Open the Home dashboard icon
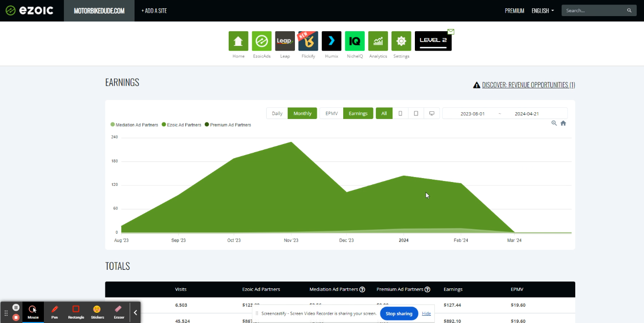Screen dimensions: 644x323 click(238, 41)
